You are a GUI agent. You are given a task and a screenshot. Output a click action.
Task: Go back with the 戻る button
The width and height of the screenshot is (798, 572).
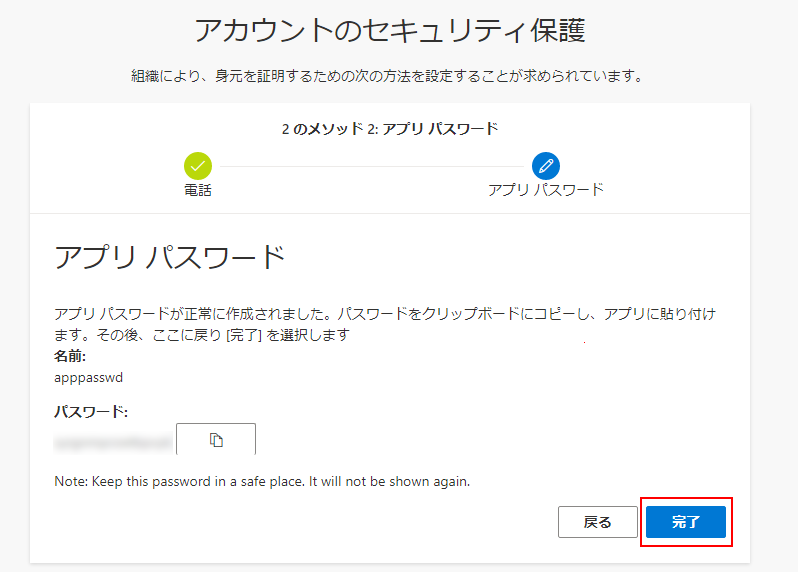(x=597, y=522)
